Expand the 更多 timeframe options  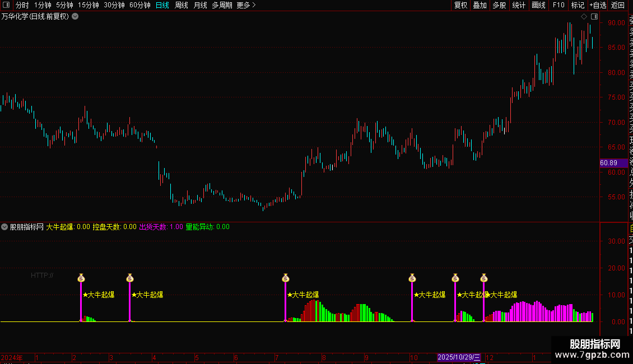pos(246,5)
